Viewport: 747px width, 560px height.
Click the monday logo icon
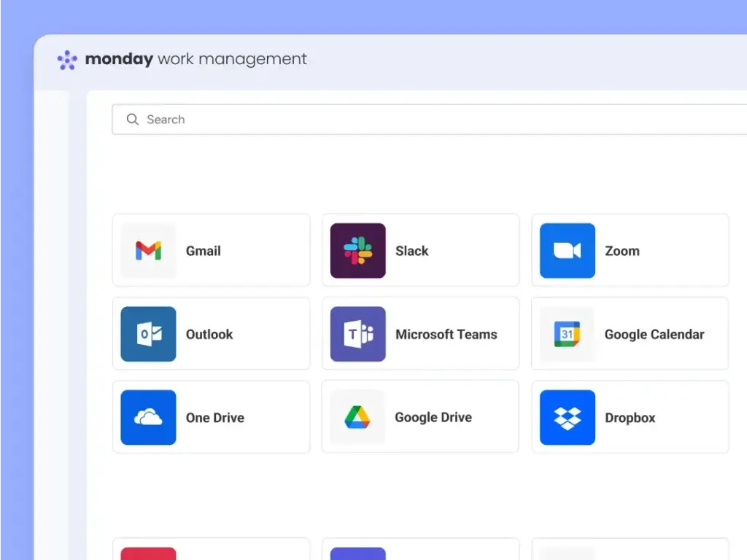click(x=67, y=60)
